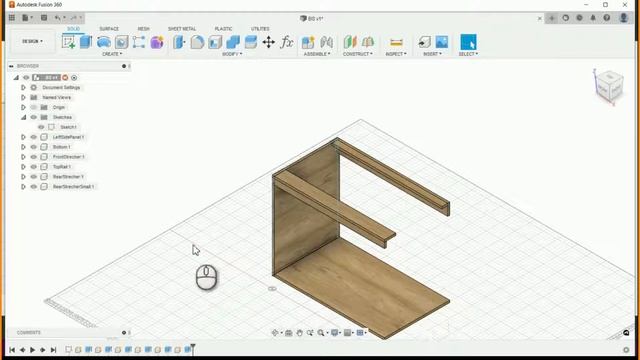Hide RearStrecherSmall:1 component
Screen dimensions: 640x360
(34, 187)
